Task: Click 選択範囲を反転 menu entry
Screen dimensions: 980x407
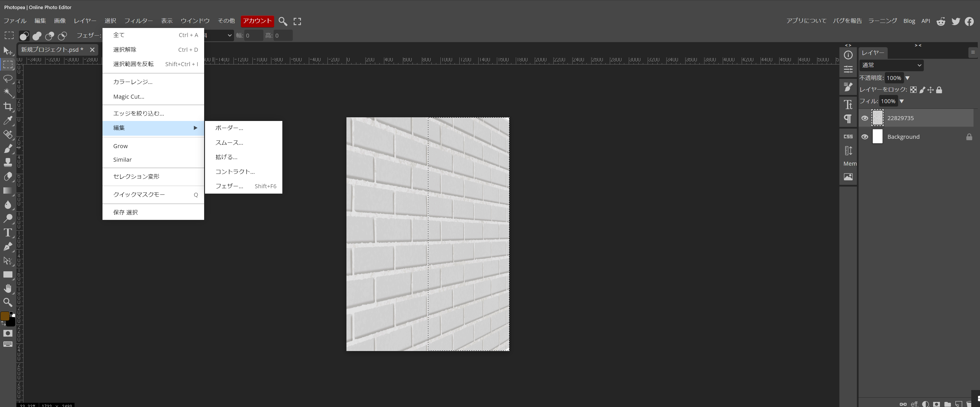Action: (133, 64)
